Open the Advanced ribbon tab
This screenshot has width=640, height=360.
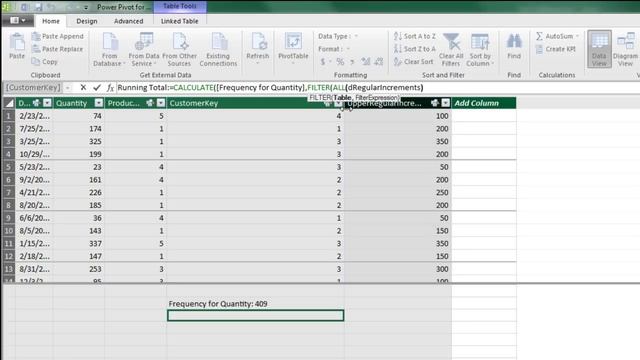(129, 21)
